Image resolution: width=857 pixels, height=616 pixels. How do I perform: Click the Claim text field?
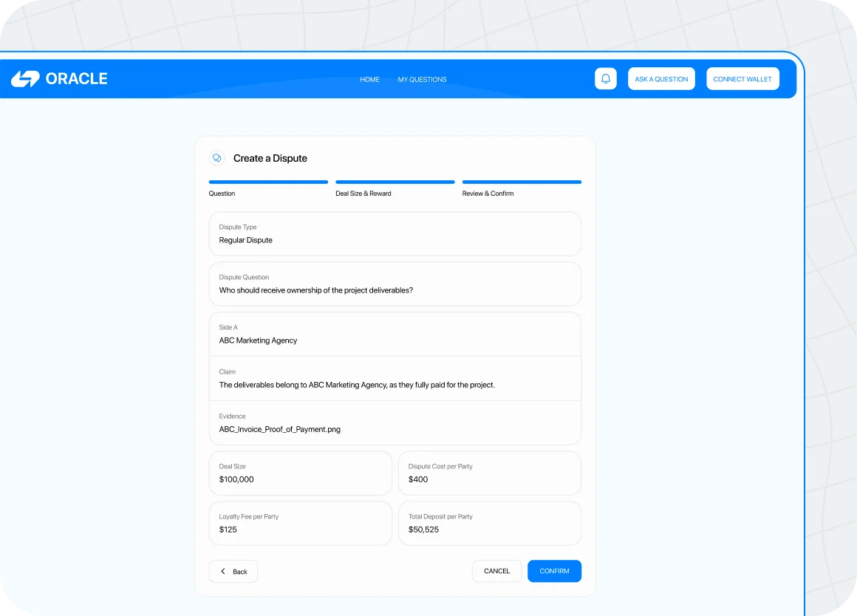[x=395, y=379]
